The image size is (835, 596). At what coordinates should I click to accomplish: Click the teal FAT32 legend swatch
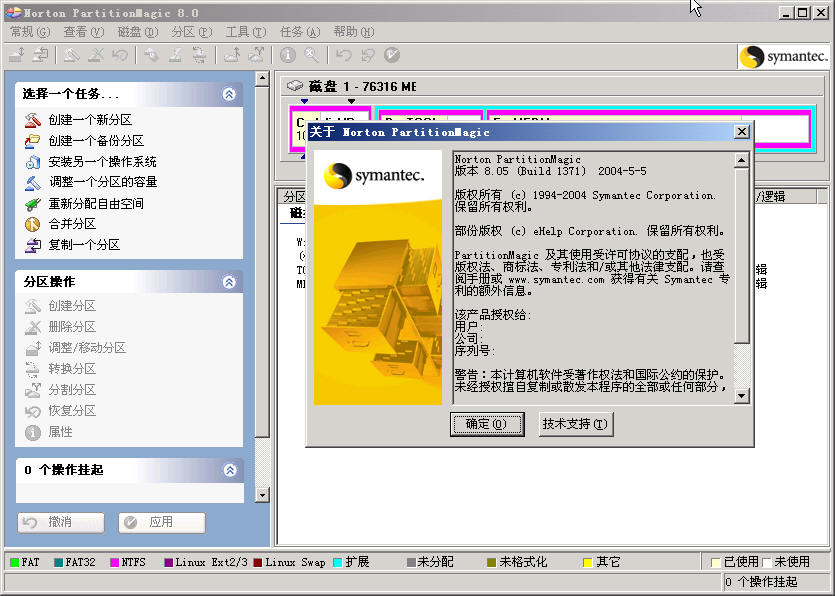point(59,562)
